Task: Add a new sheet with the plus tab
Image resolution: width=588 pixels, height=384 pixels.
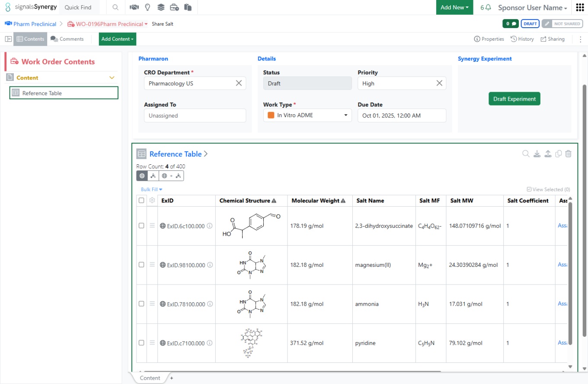Action: click(172, 378)
